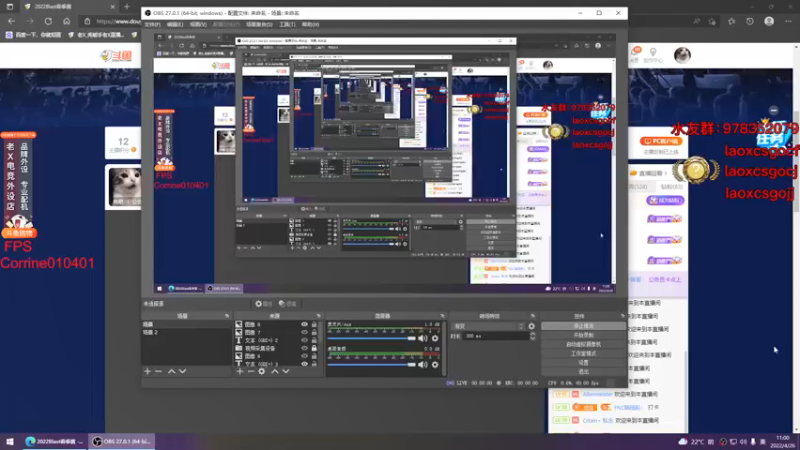
Task: Click 工作室模式 studio mode button
Action: 583,354
